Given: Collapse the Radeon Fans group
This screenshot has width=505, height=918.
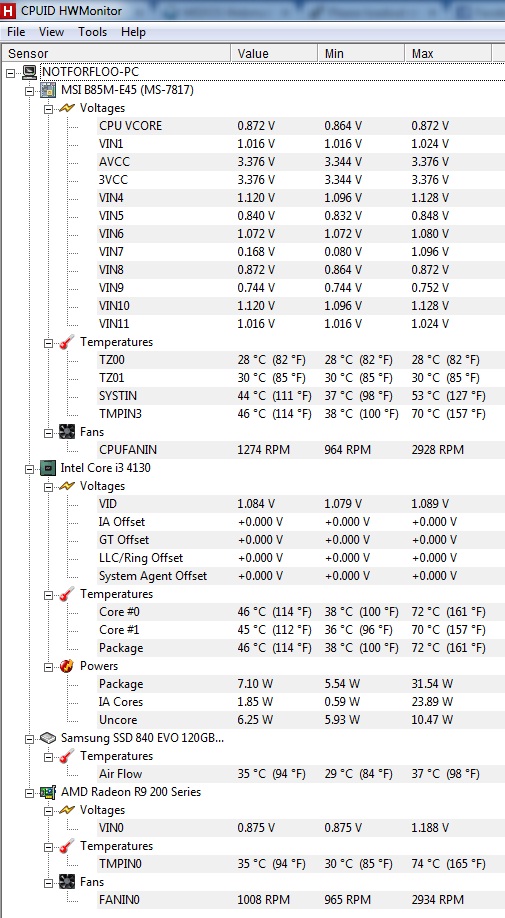Looking at the screenshot, I should 49,883.
